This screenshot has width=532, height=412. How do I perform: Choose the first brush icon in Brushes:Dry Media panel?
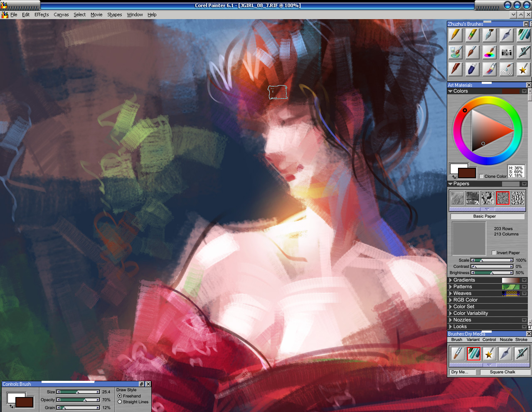point(458,354)
